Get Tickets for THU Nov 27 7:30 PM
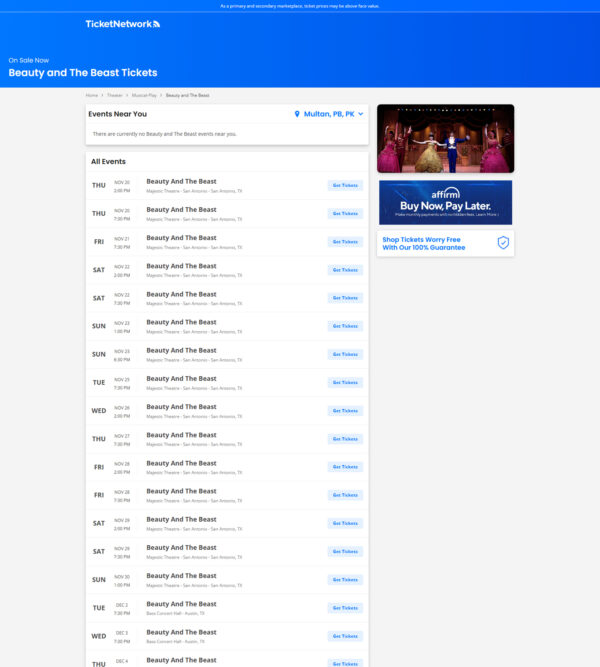 (x=345, y=439)
